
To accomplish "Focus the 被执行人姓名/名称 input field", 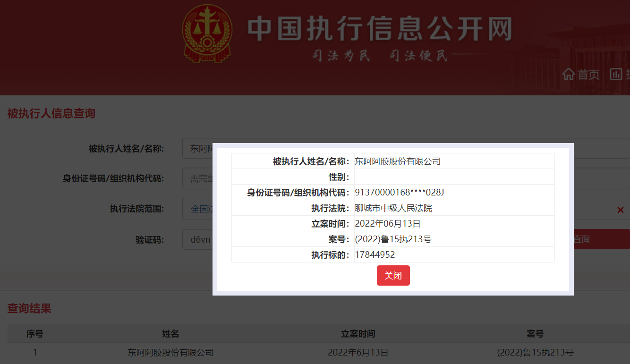I will [x=406, y=148].
